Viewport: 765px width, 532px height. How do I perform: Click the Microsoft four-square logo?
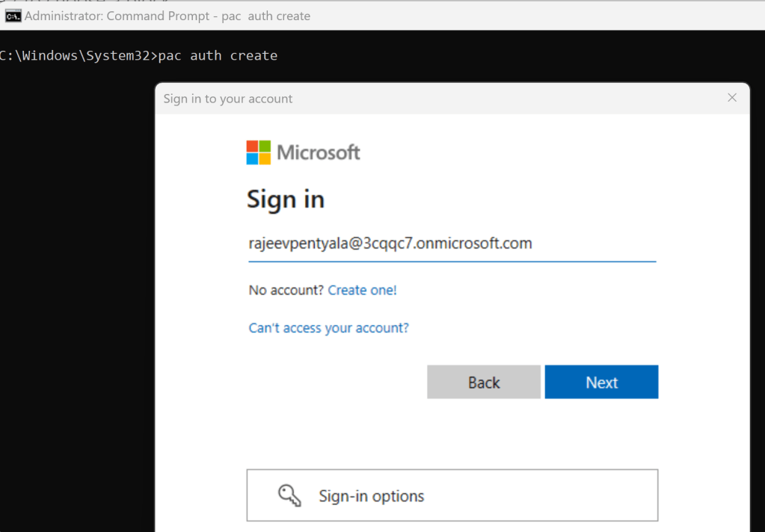click(259, 152)
